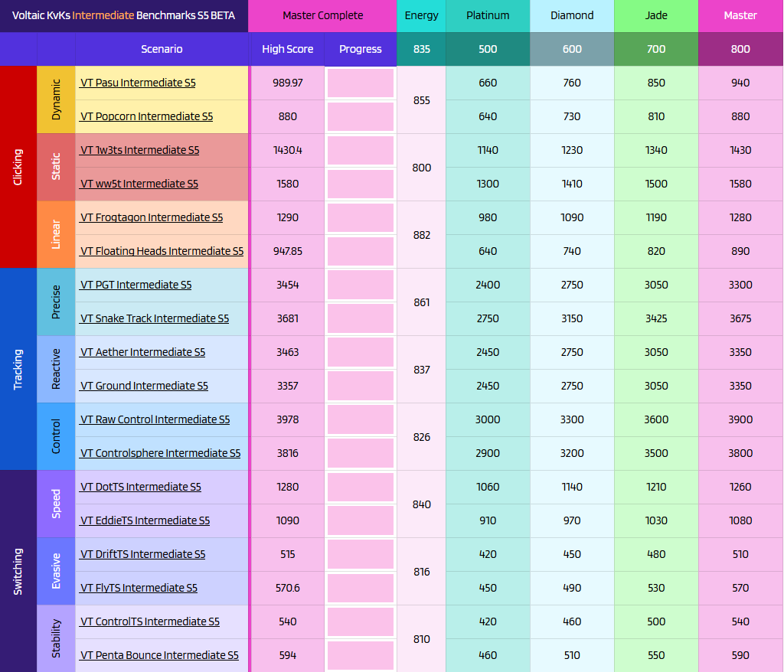The height and width of the screenshot is (672, 784).
Task: Open VT Aether Intermediate S5 scenario
Action: pos(144,352)
